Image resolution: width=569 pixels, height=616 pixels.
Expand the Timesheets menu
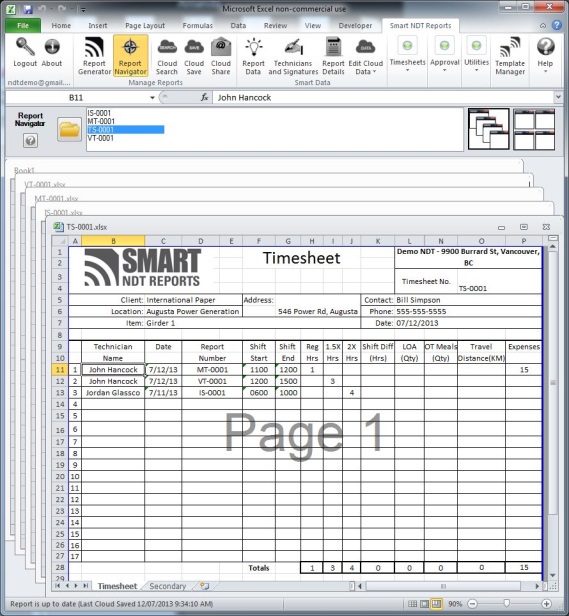tap(407, 55)
